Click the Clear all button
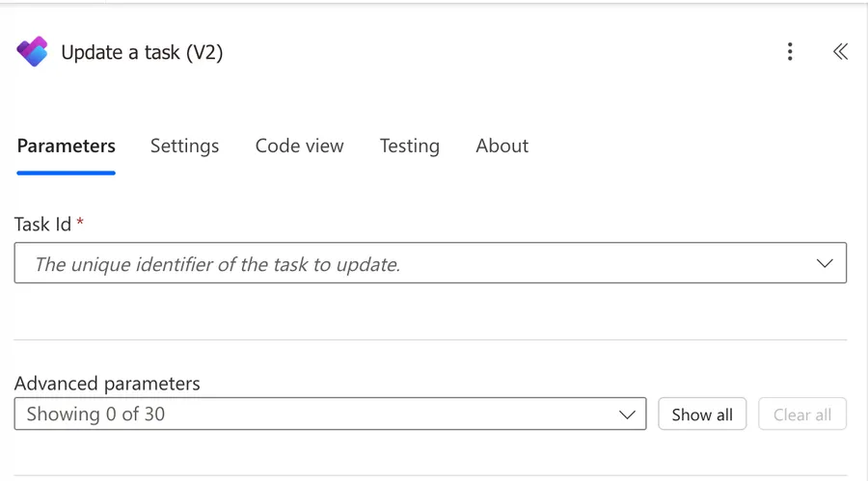Image resolution: width=868 pixels, height=481 pixels. 802,414
